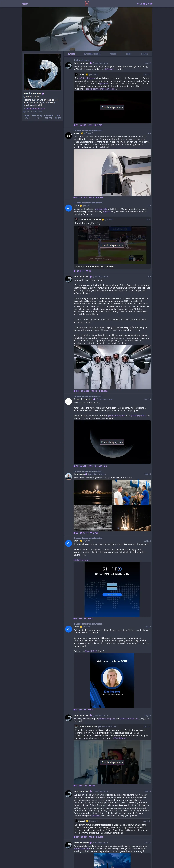This screenshot has height=868, width=174.
Task: Open Jared Isaacman's profile picture
Action: pyautogui.click(x=42, y=72)
